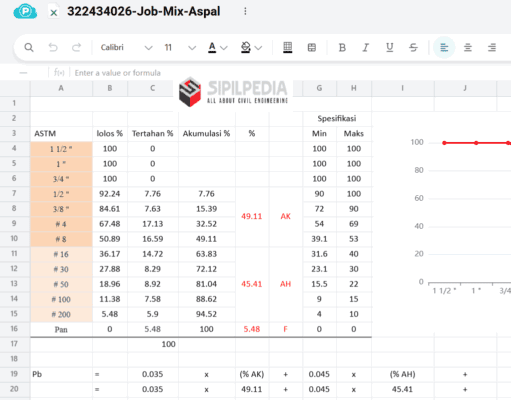Select the 92.24 lolos cell

110,194
